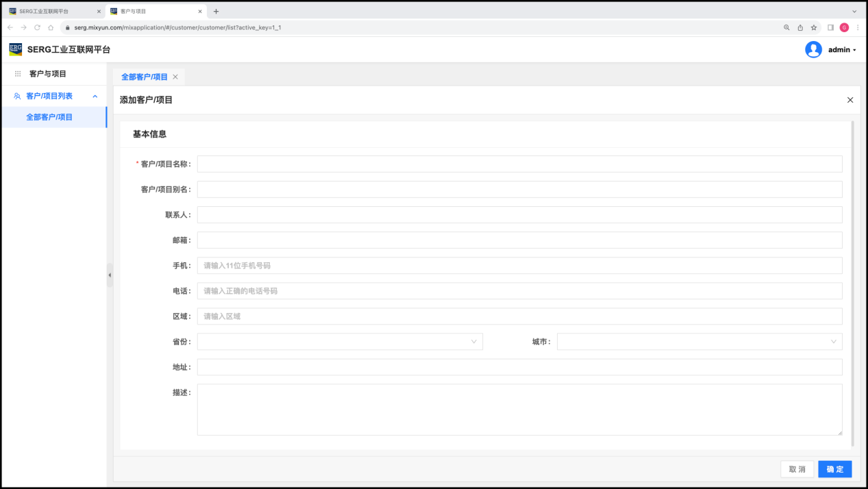Bookmark this page with the star icon
Viewport: 868px width, 489px height.
[814, 27]
